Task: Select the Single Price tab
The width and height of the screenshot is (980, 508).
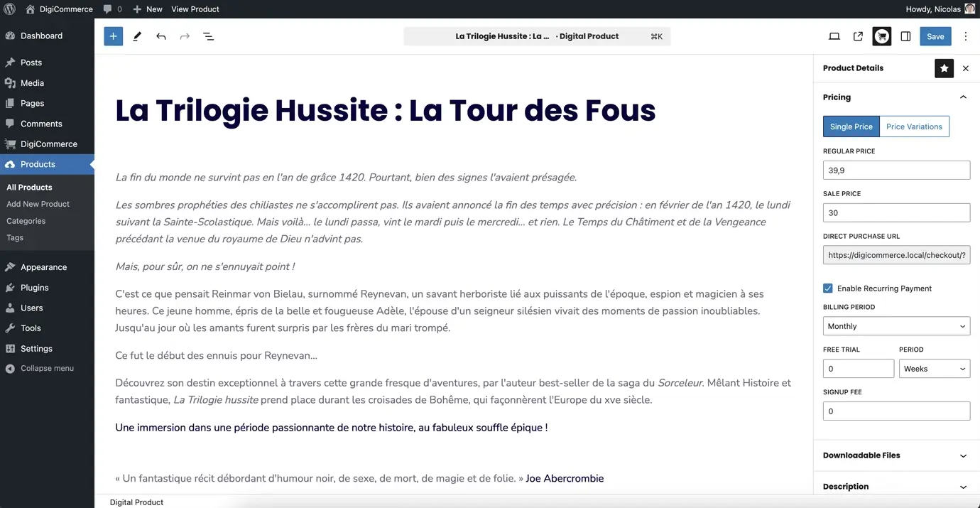Action: [x=851, y=126]
